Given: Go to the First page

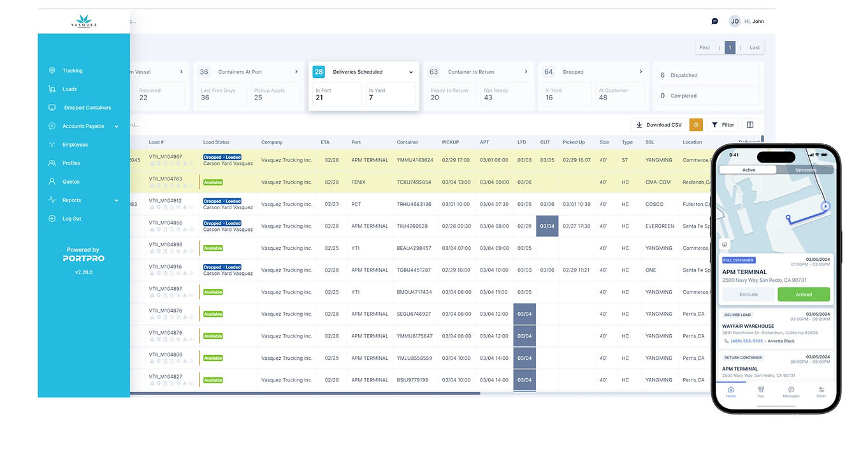Looking at the screenshot, I should pos(704,48).
